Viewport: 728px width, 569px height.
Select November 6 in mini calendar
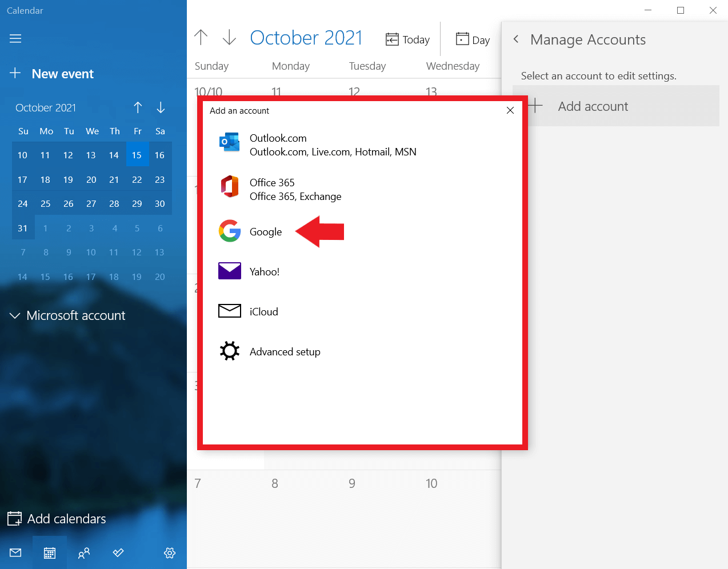160,228
